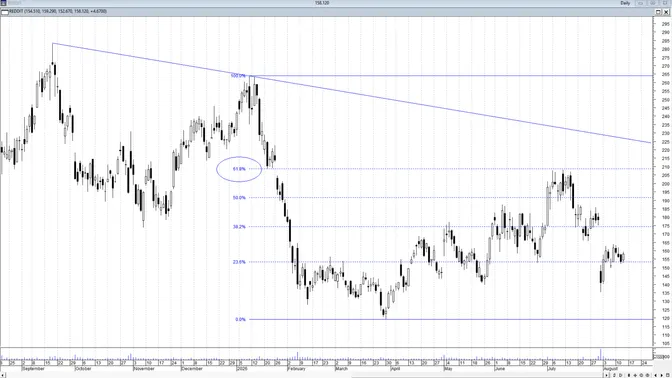Select the 61.8% Fibonacci level label
This screenshot has width=672, height=378.
tap(239, 169)
